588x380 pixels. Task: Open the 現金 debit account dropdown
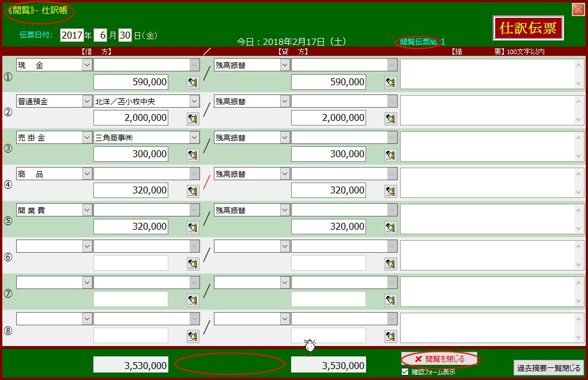[86, 66]
